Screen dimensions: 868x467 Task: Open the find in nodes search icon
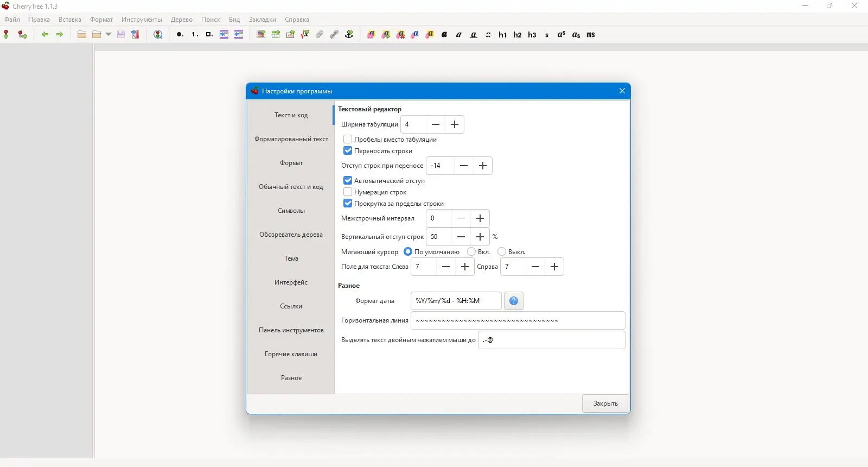click(158, 35)
